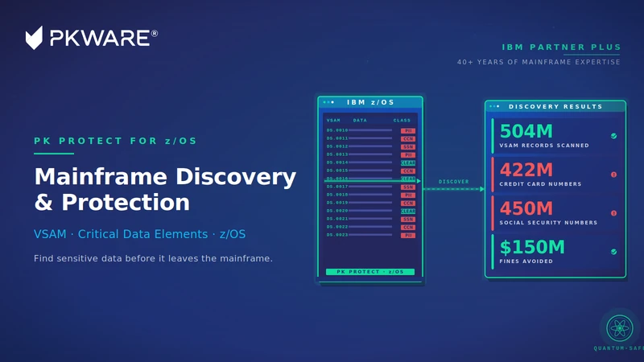Click the PII tag on row DS.0013
Viewport: 644px width, 362px height.
pos(408,154)
